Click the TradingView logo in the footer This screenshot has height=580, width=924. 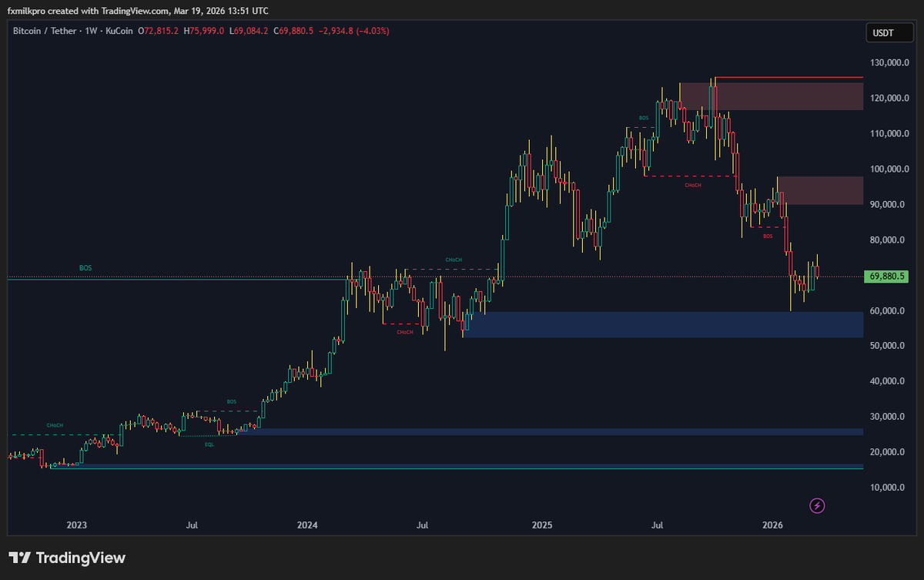tap(67, 558)
